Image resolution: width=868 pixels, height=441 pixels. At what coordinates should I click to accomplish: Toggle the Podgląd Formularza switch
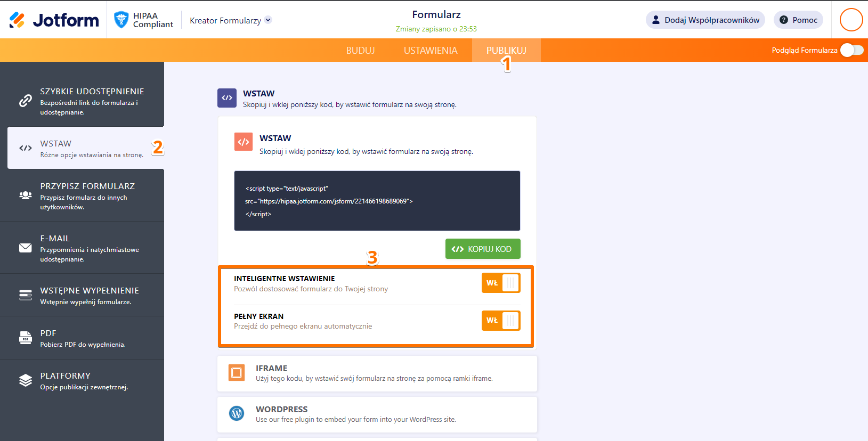pyautogui.click(x=851, y=50)
